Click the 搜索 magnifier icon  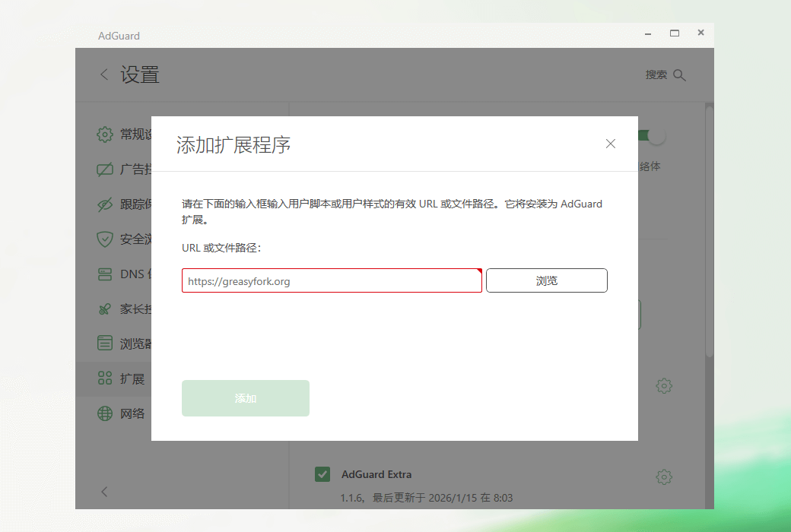pos(679,74)
